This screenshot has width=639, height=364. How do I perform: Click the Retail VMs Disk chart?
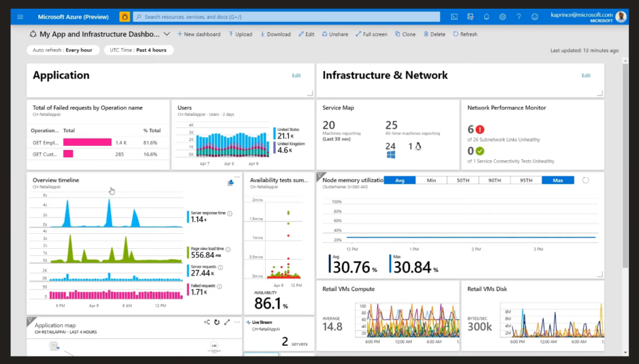pyautogui.click(x=552, y=320)
